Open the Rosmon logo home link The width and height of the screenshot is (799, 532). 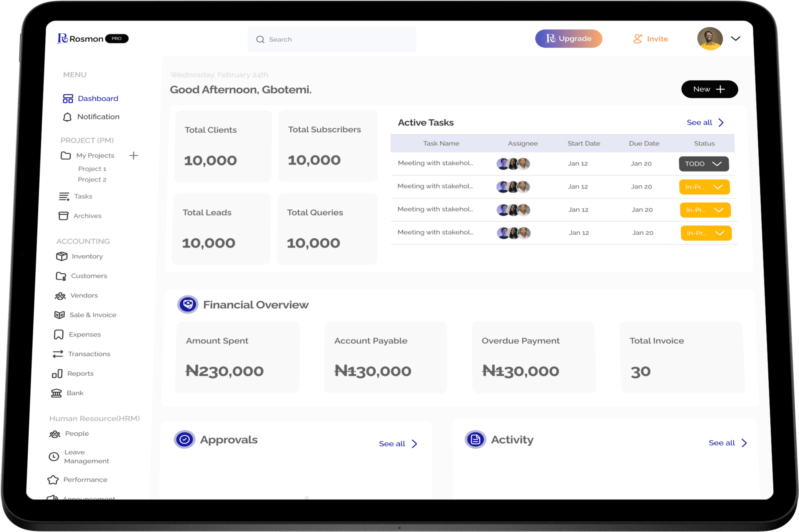click(80, 39)
